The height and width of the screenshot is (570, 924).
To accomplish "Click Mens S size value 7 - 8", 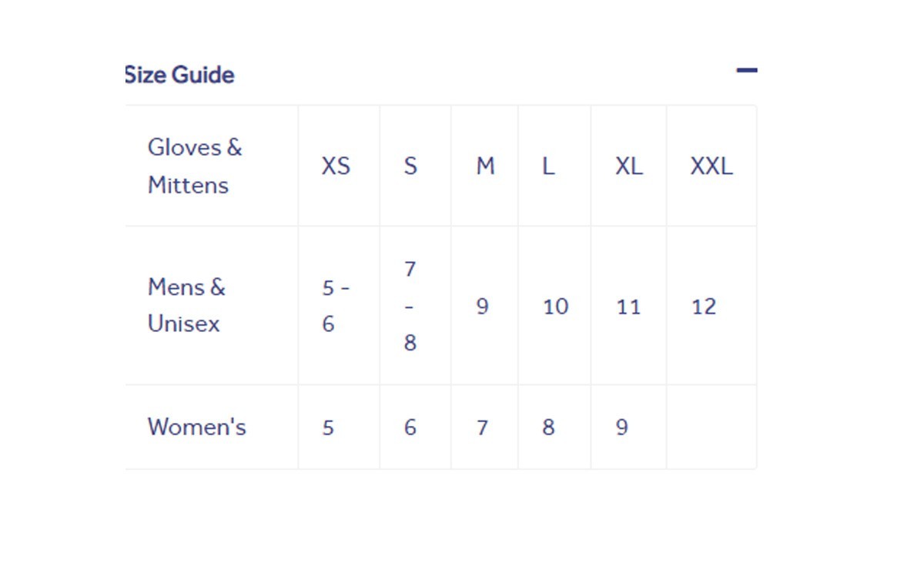I will [x=410, y=306].
